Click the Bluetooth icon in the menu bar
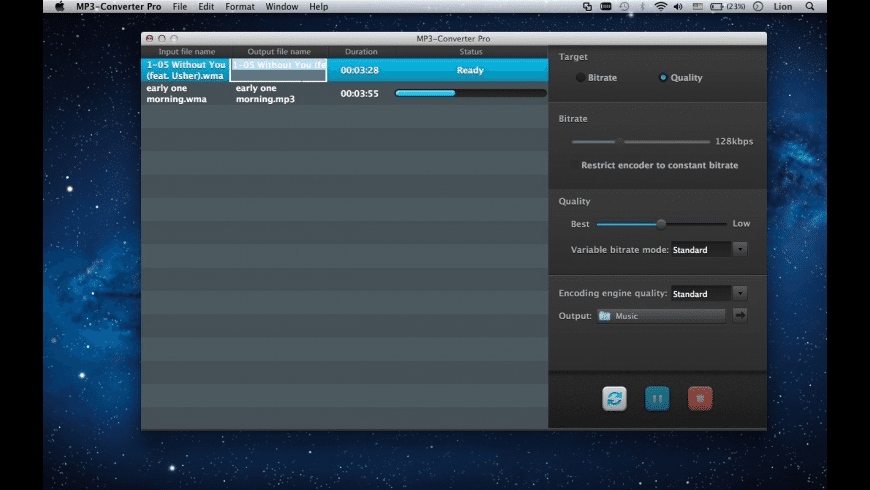Screen dimensions: 870x490 [643, 7]
